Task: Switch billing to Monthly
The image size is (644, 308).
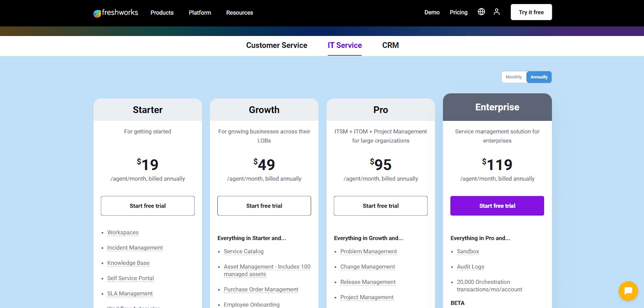Action: 514,77
